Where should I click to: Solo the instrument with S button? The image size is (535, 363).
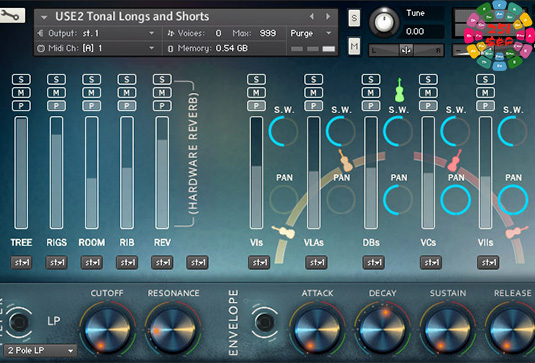[x=354, y=17]
